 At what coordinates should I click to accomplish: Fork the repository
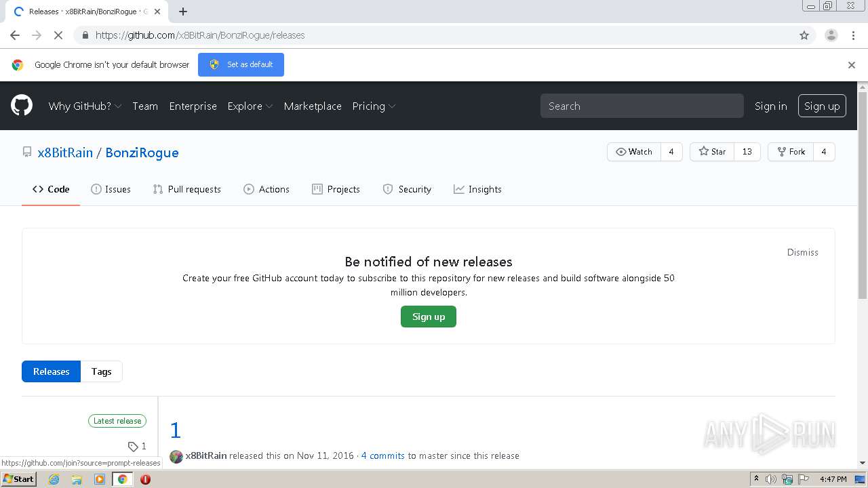pos(791,152)
